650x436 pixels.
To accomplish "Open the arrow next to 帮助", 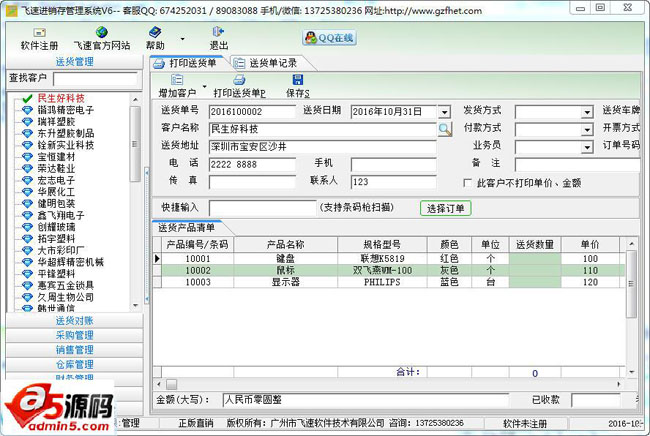I will coord(182,39).
